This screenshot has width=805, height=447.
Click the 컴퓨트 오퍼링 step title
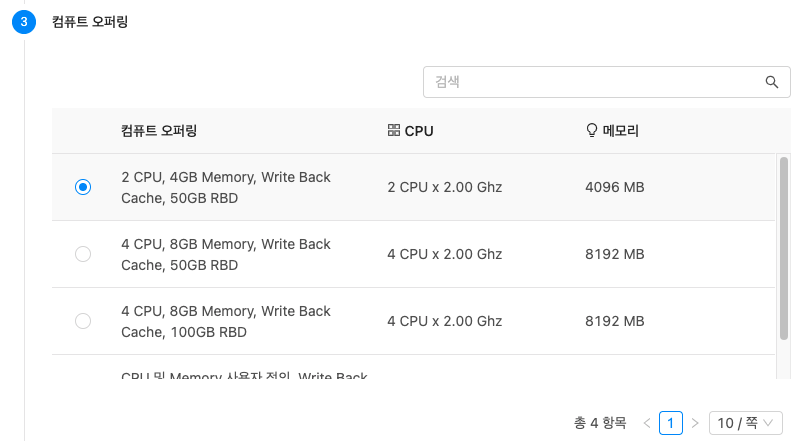tap(90, 22)
